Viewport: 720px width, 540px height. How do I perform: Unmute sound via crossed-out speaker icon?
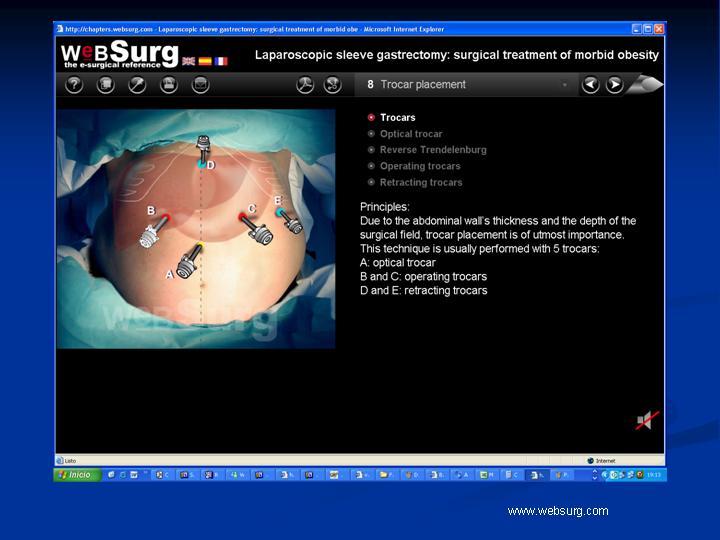point(647,420)
